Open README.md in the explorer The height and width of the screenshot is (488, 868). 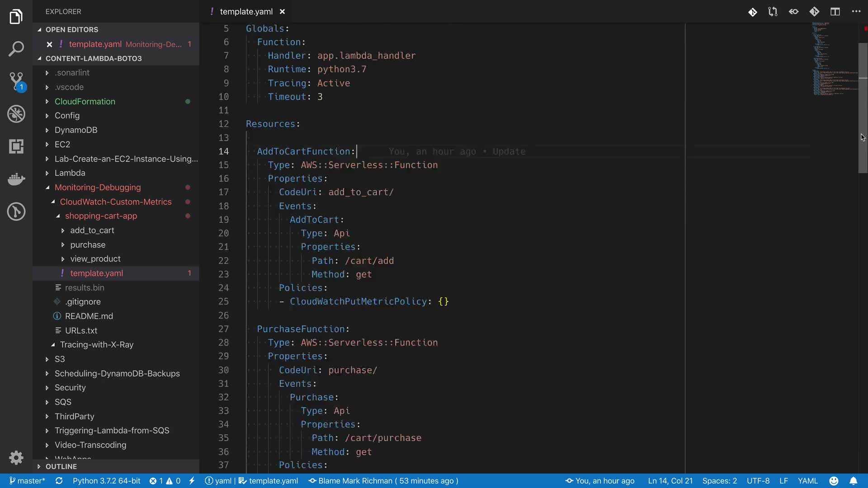(x=89, y=316)
